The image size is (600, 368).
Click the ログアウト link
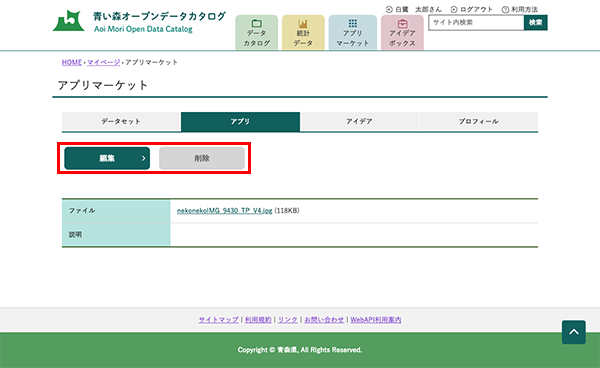(471, 9)
